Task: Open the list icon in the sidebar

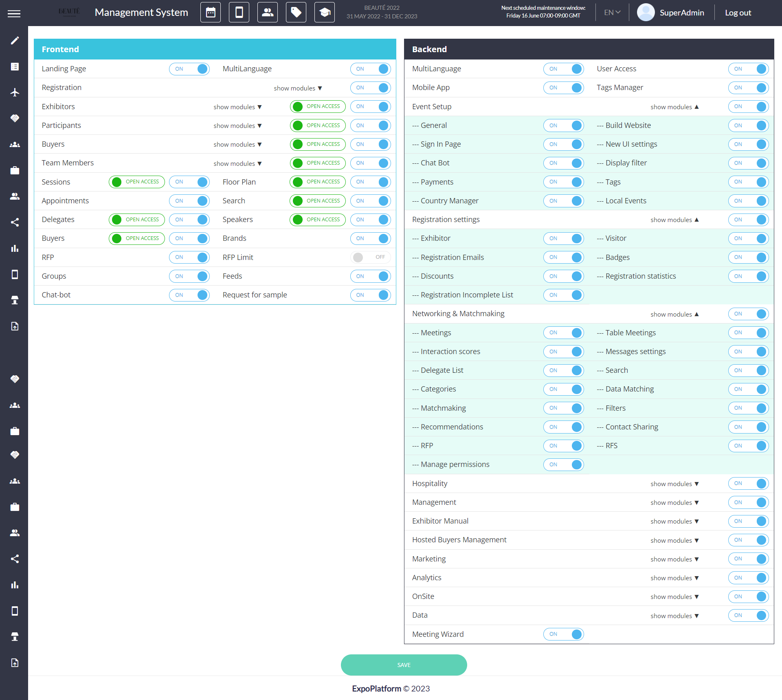Action: [x=15, y=66]
